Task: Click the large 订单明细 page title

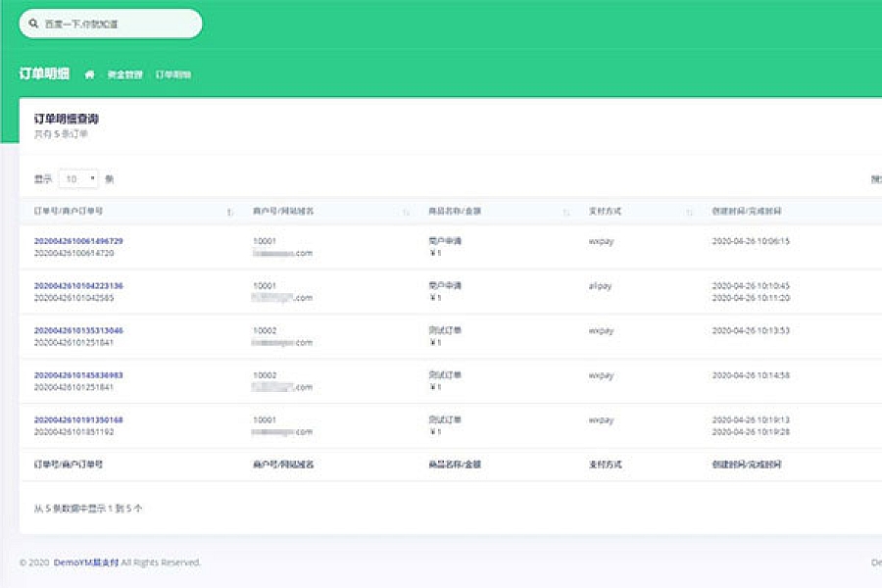Action: click(44, 73)
